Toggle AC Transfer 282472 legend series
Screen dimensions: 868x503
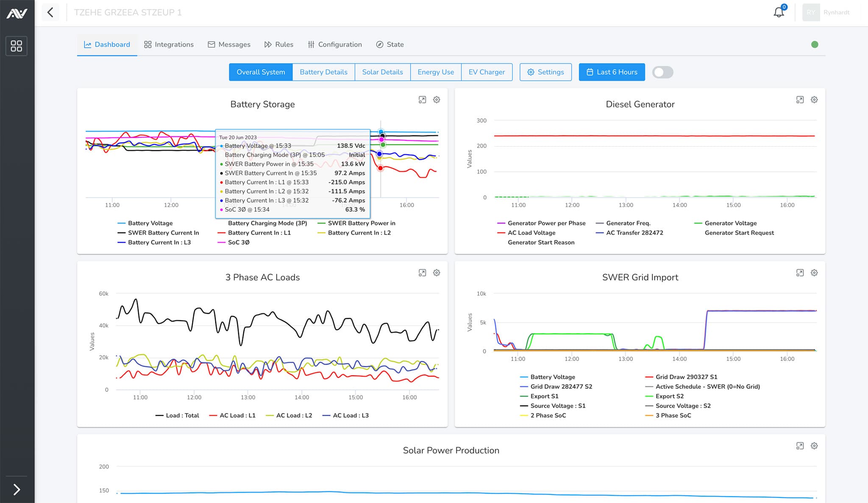(629, 233)
